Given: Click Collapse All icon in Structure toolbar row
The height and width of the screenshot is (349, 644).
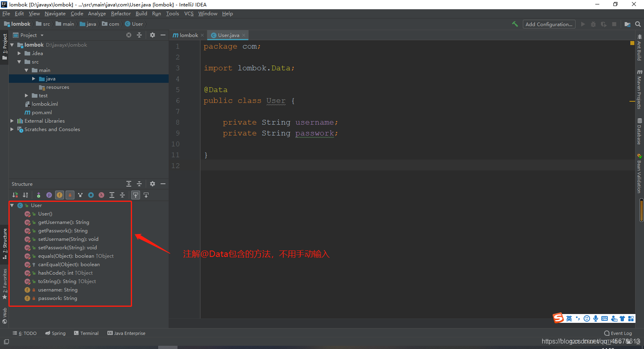Looking at the screenshot, I should click(x=122, y=195).
